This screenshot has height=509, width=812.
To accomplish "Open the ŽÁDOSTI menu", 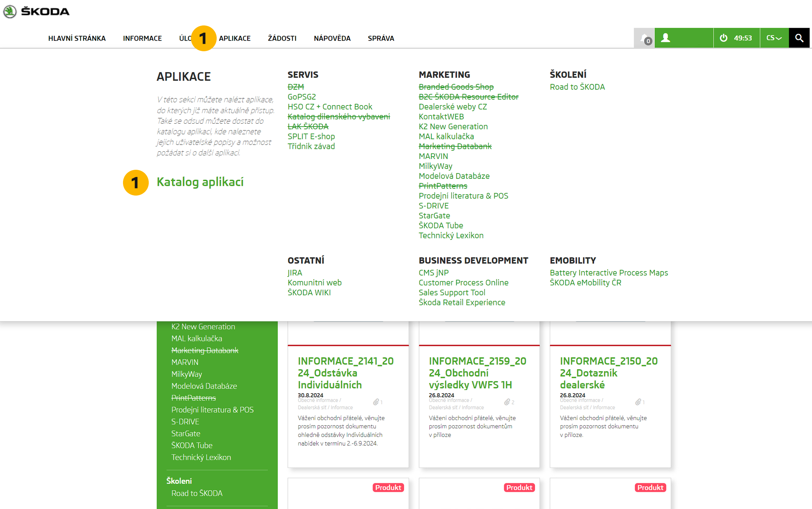I will coord(282,38).
